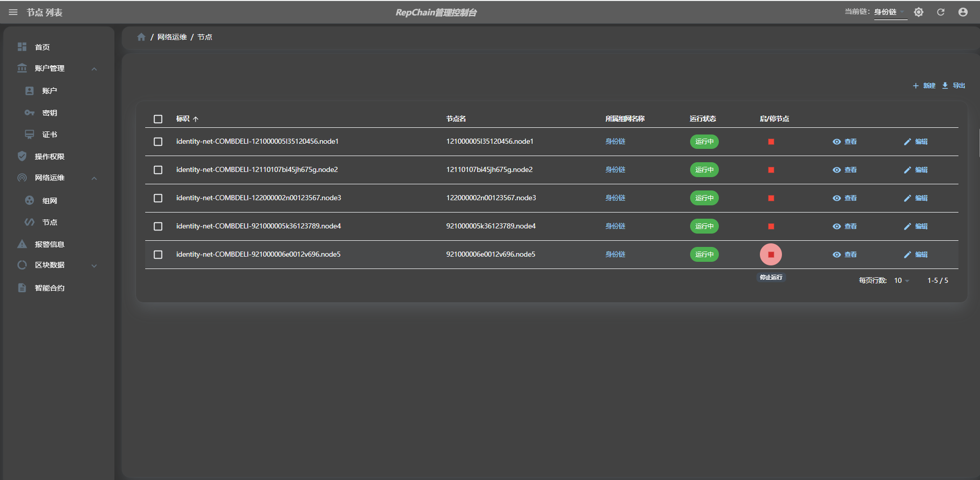Click 网络运维 in the breadcrumb
Viewport: 980px width, 480px height.
click(172, 37)
